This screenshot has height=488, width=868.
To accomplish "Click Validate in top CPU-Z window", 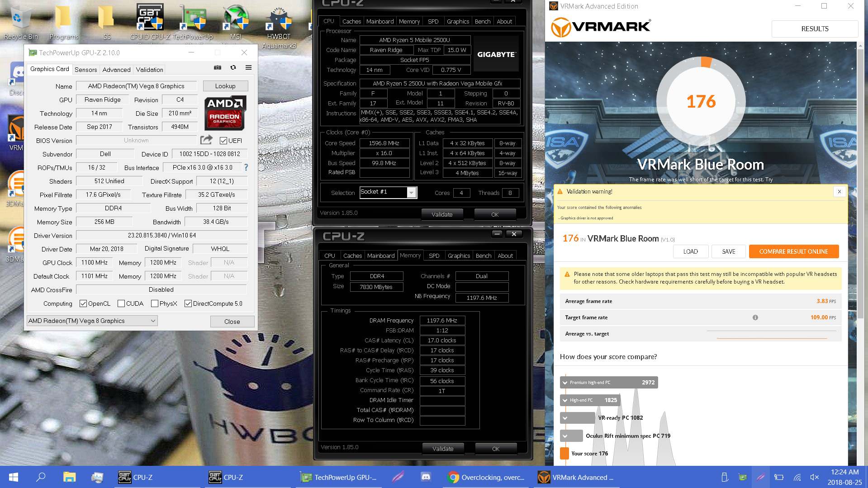I will pos(442,214).
